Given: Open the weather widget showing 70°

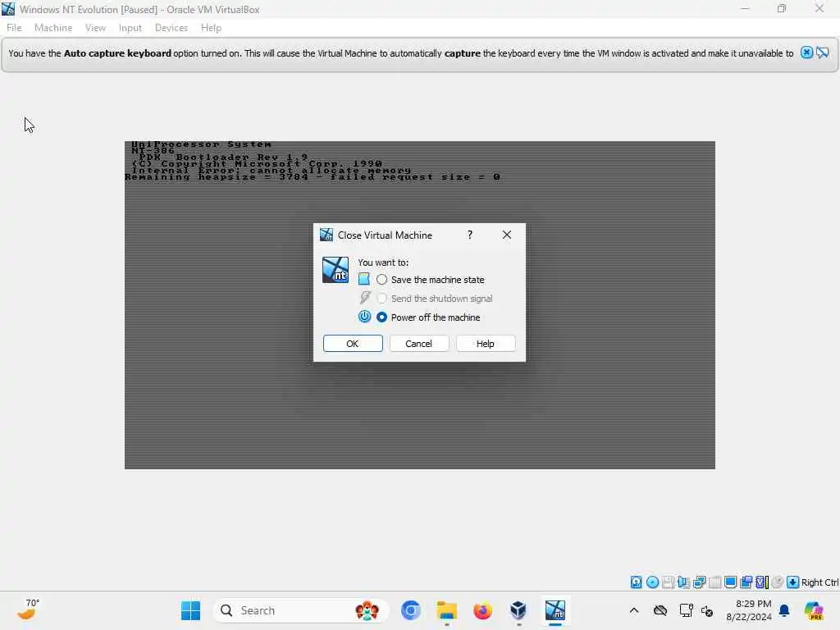Looking at the screenshot, I should [29, 609].
